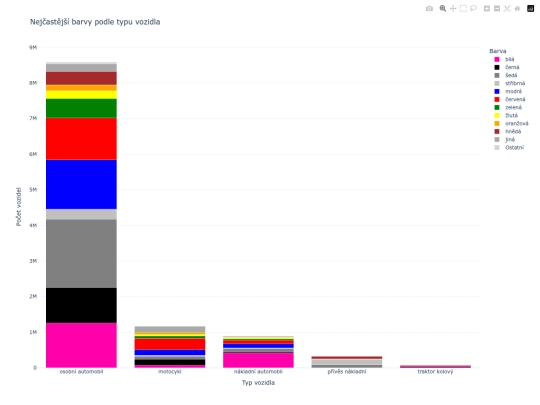
Task: Click the red segment of the motocykl bar
Action: pos(170,344)
